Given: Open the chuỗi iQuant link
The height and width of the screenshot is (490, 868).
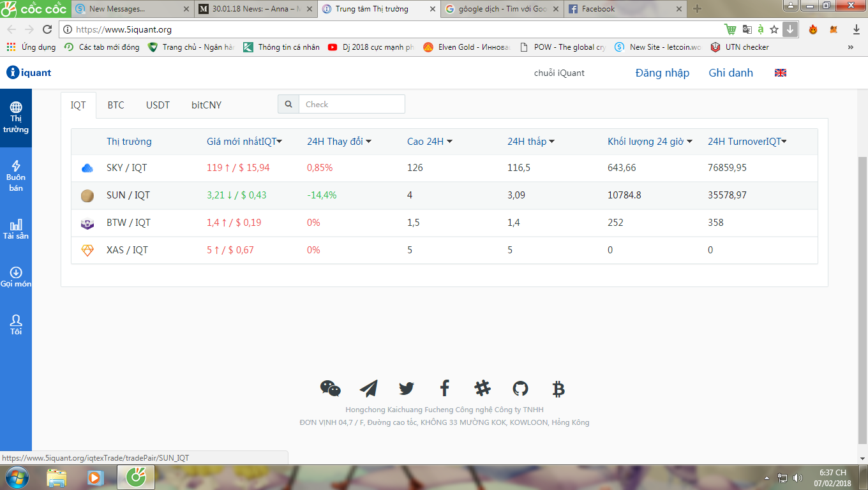Looking at the screenshot, I should [559, 73].
